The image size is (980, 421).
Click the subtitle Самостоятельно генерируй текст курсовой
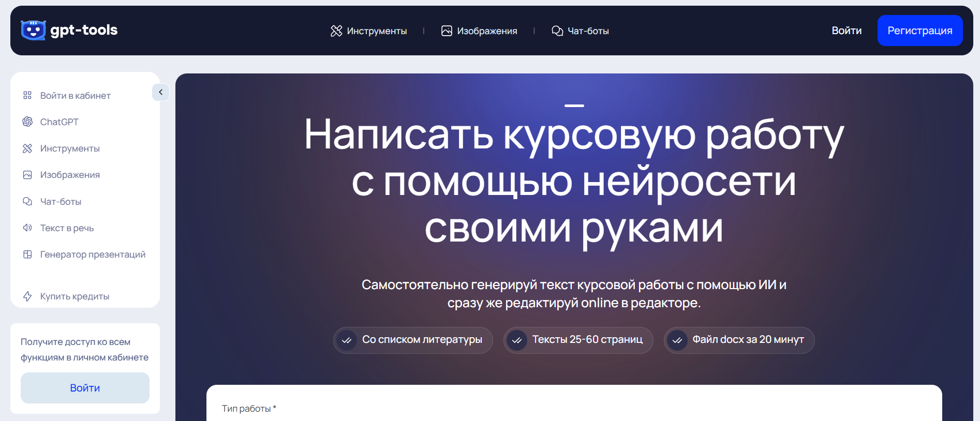point(574,294)
